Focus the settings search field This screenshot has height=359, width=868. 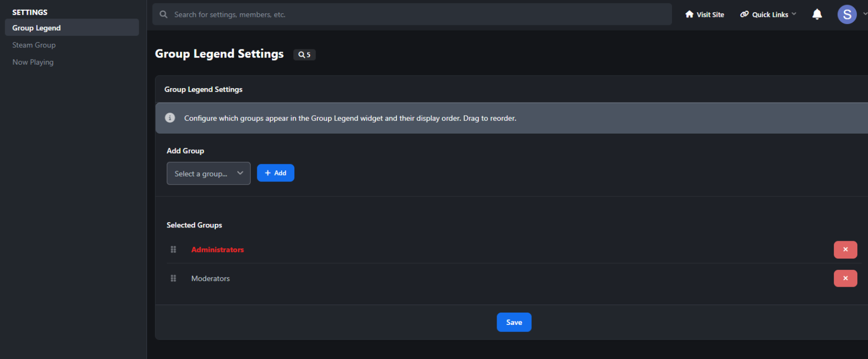click(412, 14)
